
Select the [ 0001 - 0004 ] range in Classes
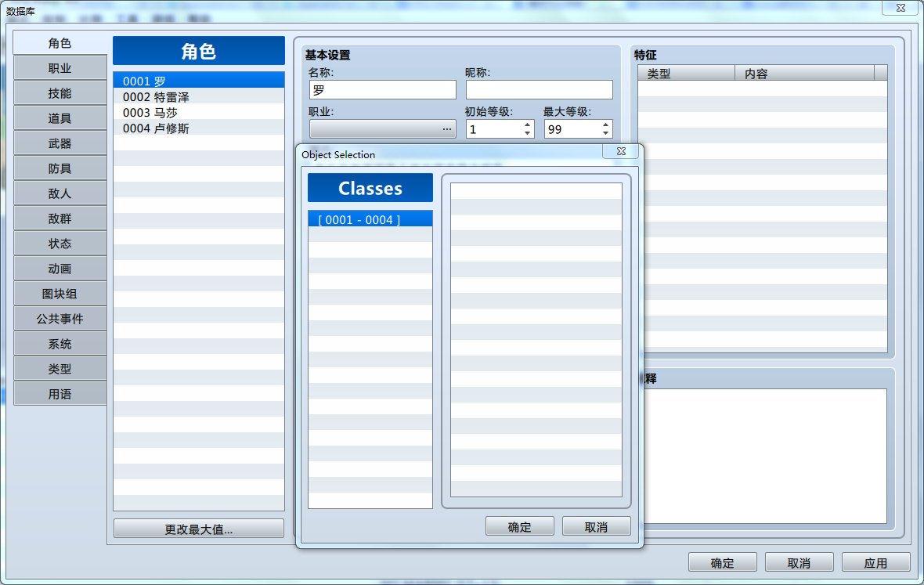pos(370,219)
